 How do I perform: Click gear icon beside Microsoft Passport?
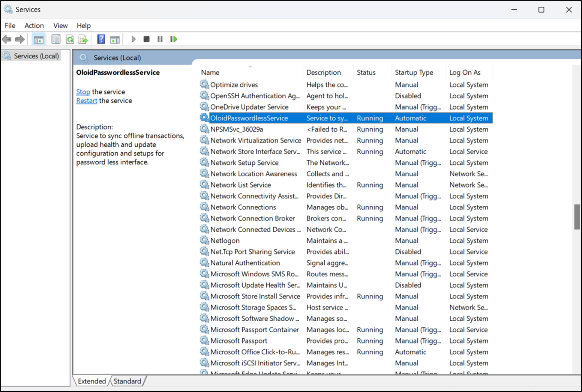point(204,341)
